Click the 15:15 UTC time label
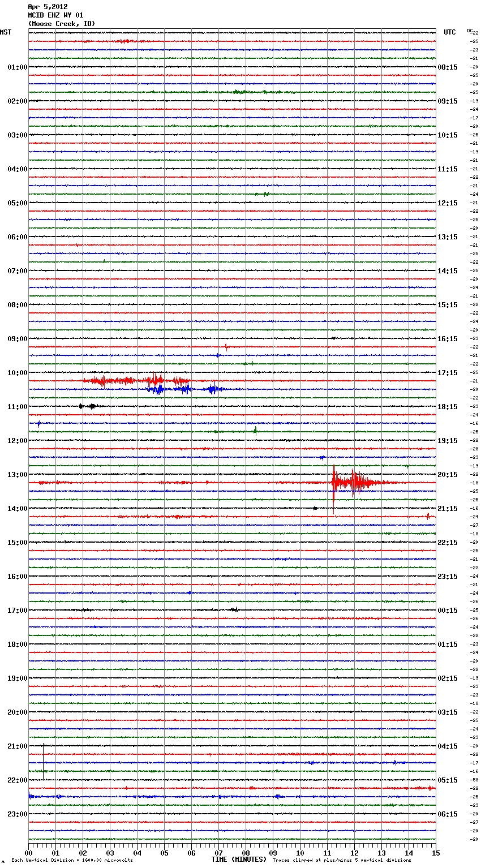The image size is (481, 868). tap(448, 305)
